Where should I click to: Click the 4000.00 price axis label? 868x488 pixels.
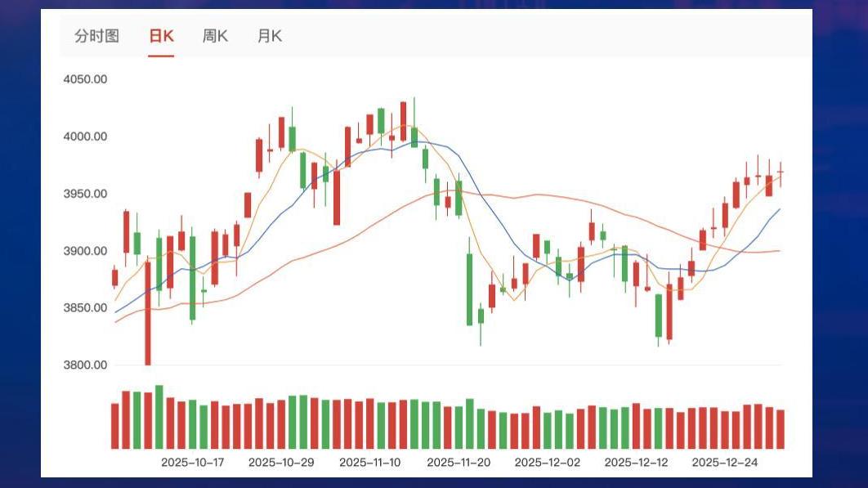[x=85, y=137]
